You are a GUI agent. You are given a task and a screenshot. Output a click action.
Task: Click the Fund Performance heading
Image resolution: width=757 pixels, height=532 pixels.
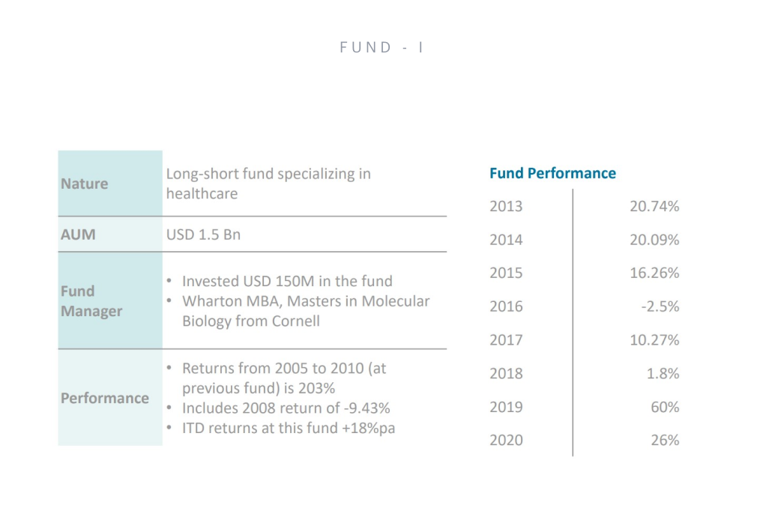click(x=552, y=173)
